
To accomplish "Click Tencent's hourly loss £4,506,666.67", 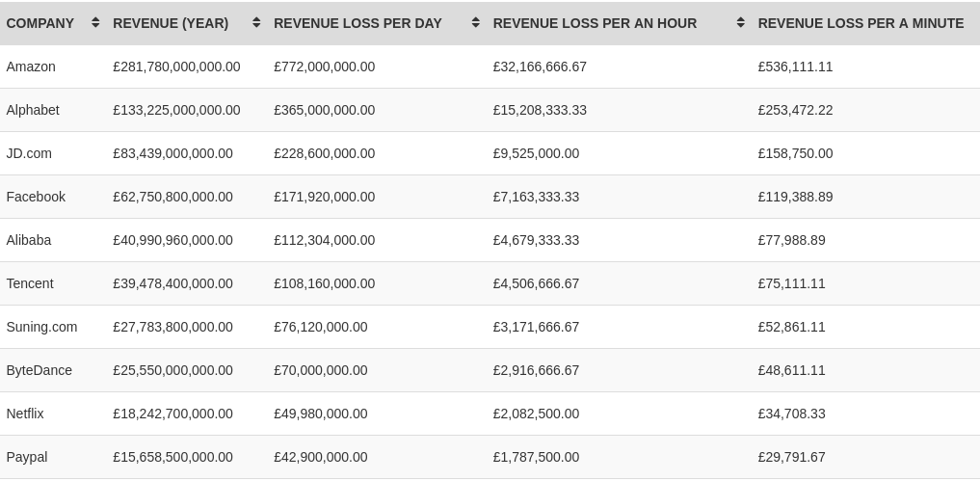I will [x=536, y=283].
